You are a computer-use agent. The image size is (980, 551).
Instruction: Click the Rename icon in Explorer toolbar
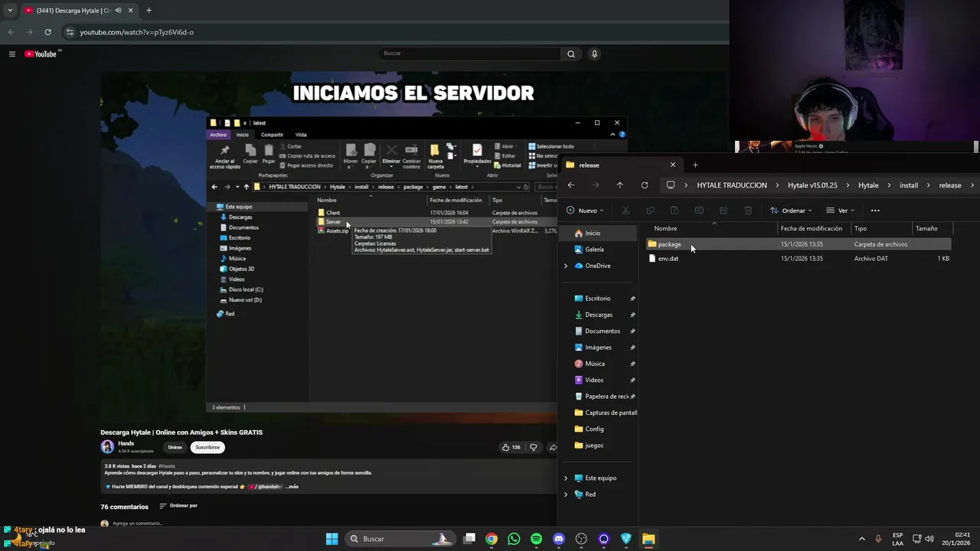699,210
